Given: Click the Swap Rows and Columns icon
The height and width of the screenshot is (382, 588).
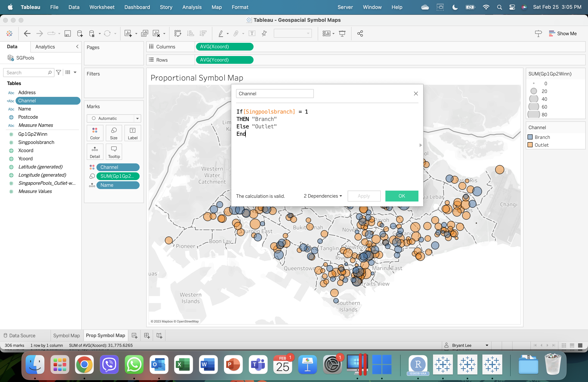Looking at the screenshot, I should point(178,33).
